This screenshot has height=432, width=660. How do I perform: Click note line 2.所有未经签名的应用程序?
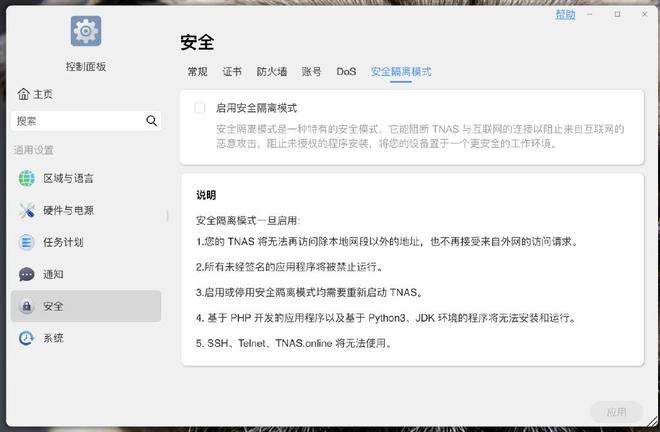pos(289,267)
